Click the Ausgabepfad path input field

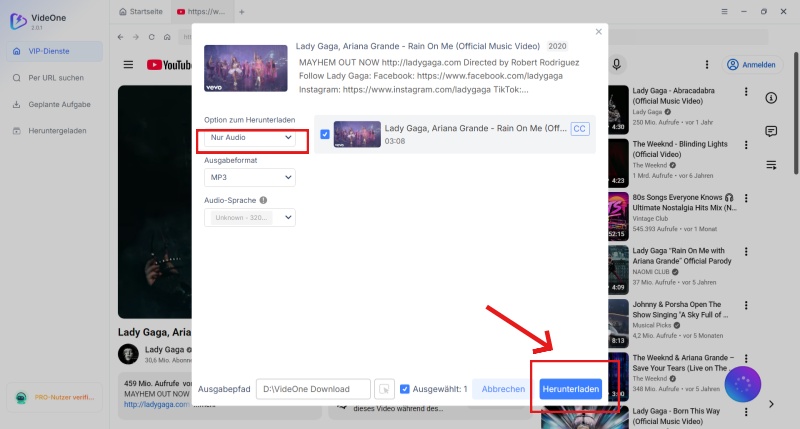[313, 389]
